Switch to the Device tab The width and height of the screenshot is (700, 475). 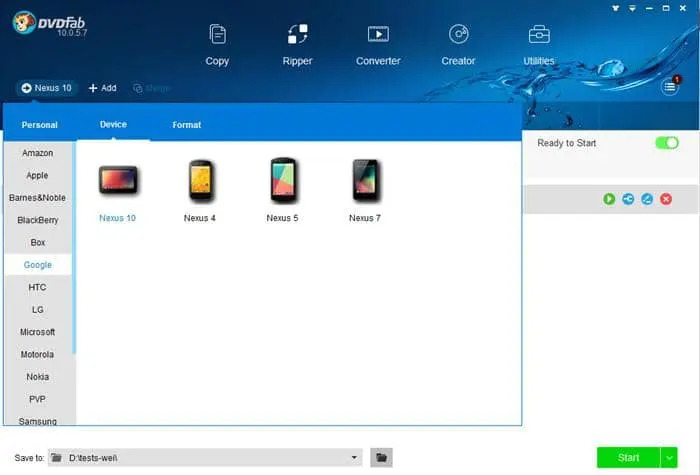click(x=113, y=125)
